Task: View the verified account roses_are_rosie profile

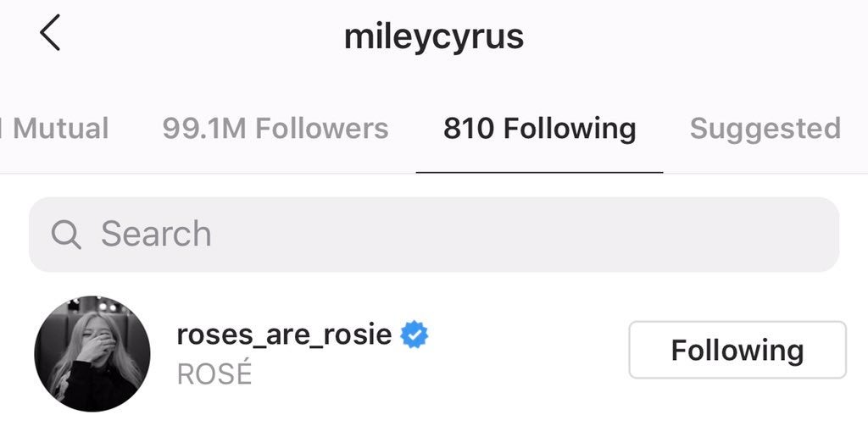Action: (284, 335)
